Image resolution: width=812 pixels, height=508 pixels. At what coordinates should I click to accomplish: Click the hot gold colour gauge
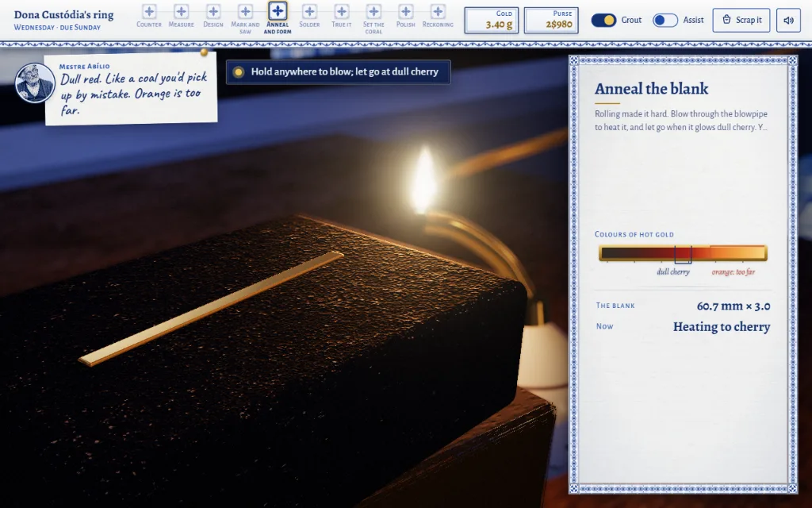[683, 253]
